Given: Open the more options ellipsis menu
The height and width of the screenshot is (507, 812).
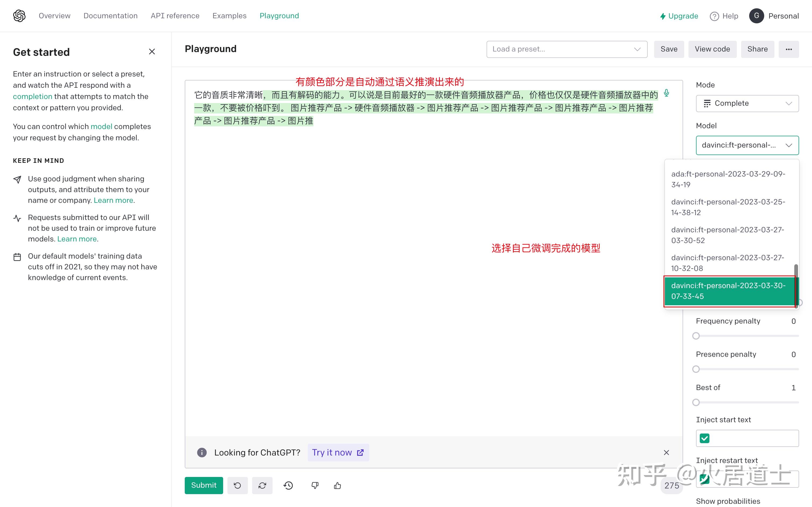Looking at the screenshot, I should point(789,49).
